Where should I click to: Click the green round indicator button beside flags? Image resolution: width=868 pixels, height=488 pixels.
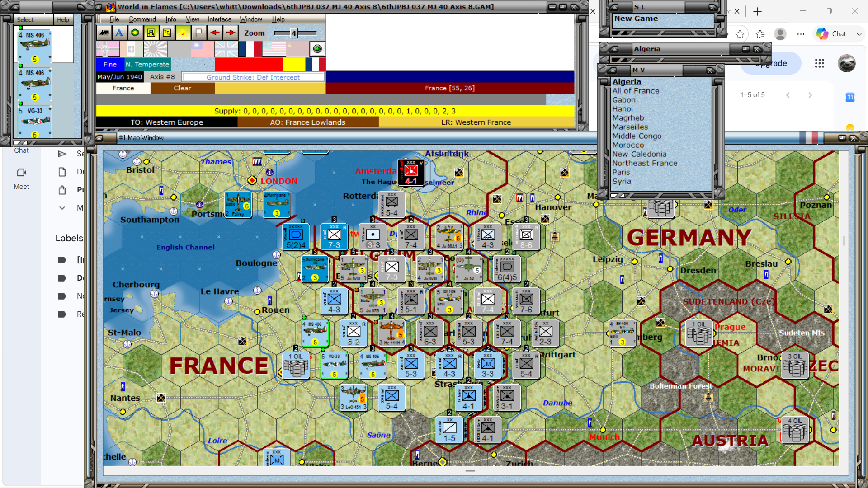click(x=317, y=49)
